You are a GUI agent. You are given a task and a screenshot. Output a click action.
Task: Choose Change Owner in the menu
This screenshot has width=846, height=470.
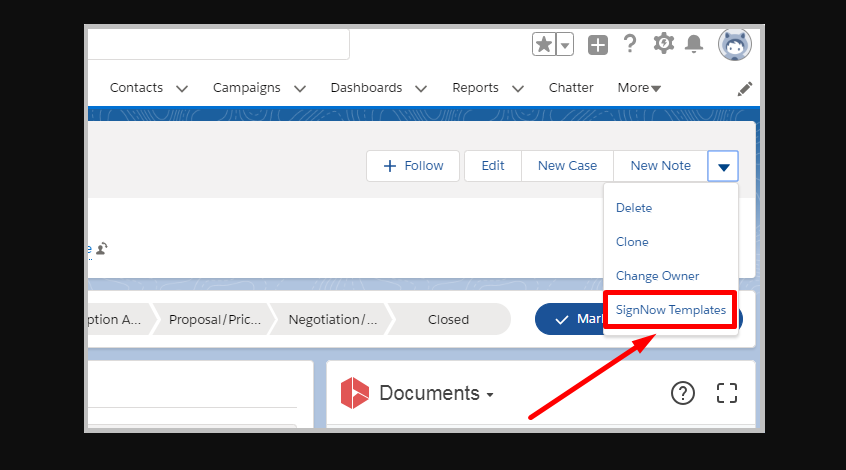click(x=657, y=276)
